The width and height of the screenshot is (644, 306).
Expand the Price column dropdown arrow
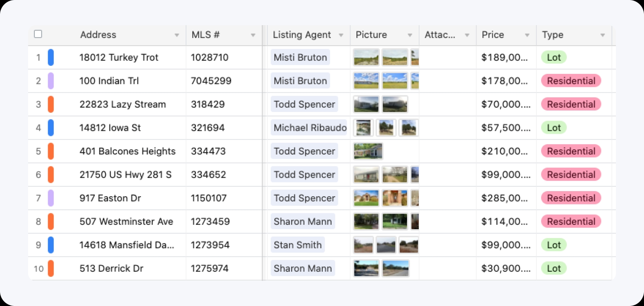pos(527,35)
